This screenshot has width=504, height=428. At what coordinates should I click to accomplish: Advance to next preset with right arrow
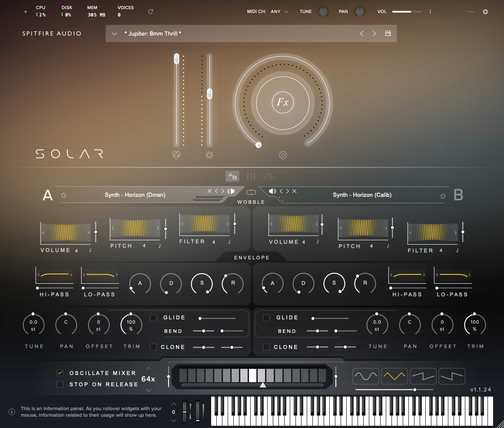coord(374,33)
